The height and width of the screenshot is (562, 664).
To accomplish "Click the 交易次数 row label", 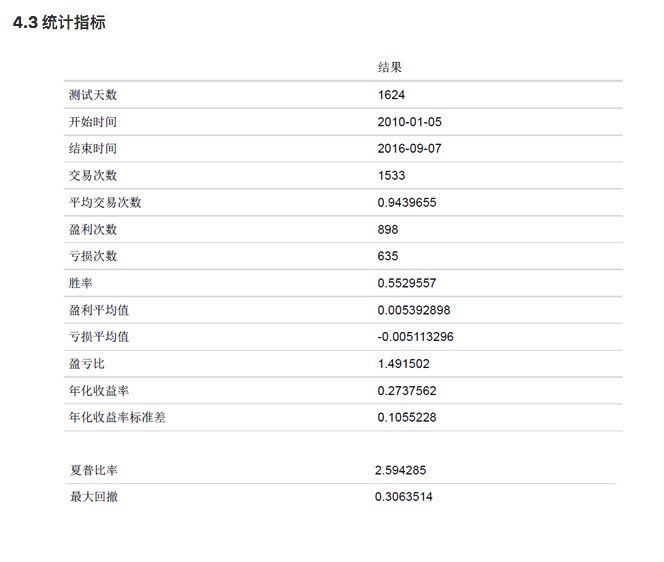I will click(x=93, y=175).
